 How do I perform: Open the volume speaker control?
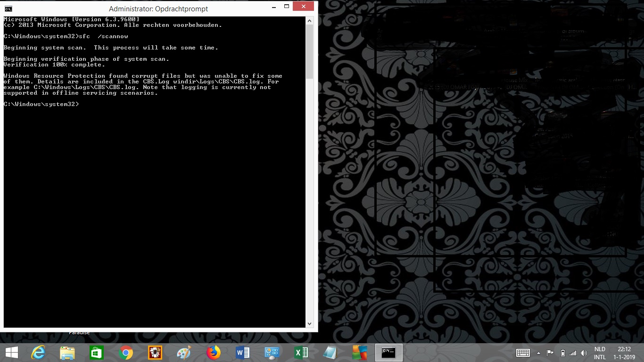[584, 353]
